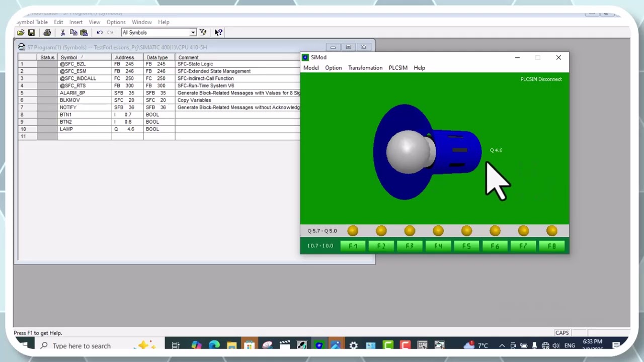
Task: Open the Model menu in SiMod
Action: (311, 68)
